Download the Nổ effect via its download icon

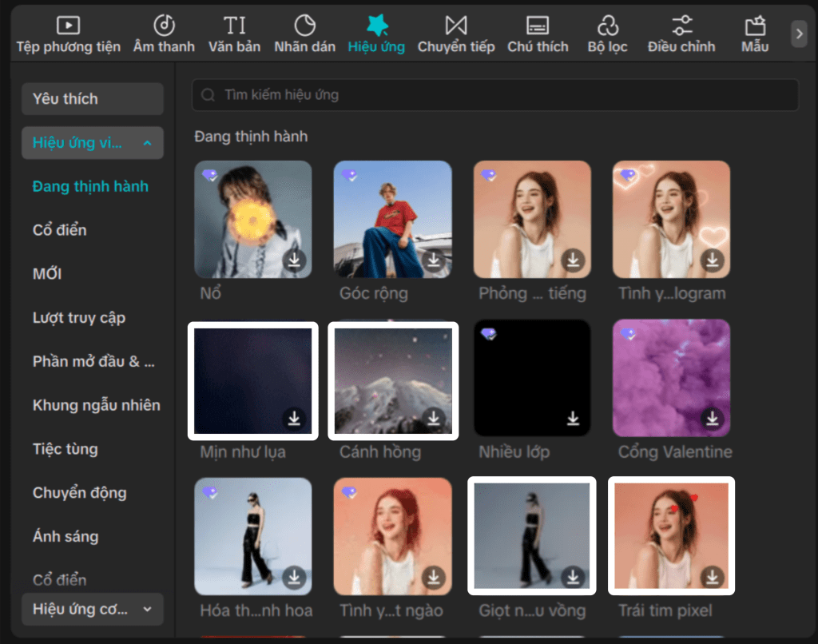294,260
